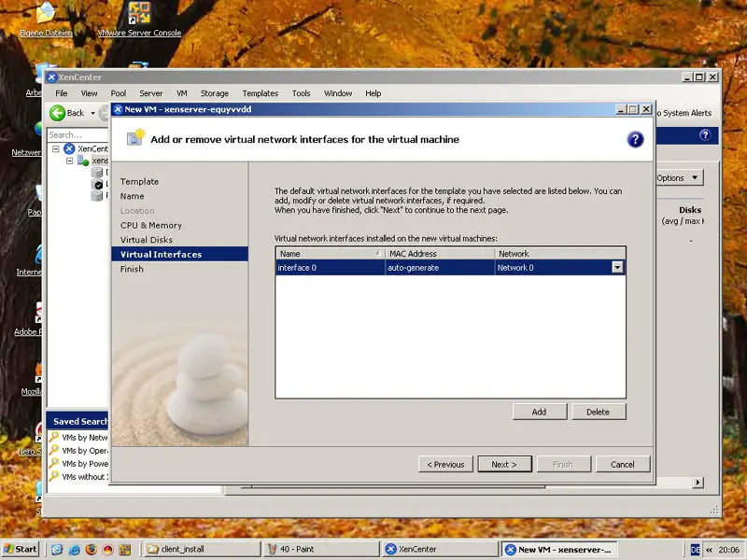Go to the CPU & Memory wizard step
Screen dimensions: 747x560
(x=151, y=225)
